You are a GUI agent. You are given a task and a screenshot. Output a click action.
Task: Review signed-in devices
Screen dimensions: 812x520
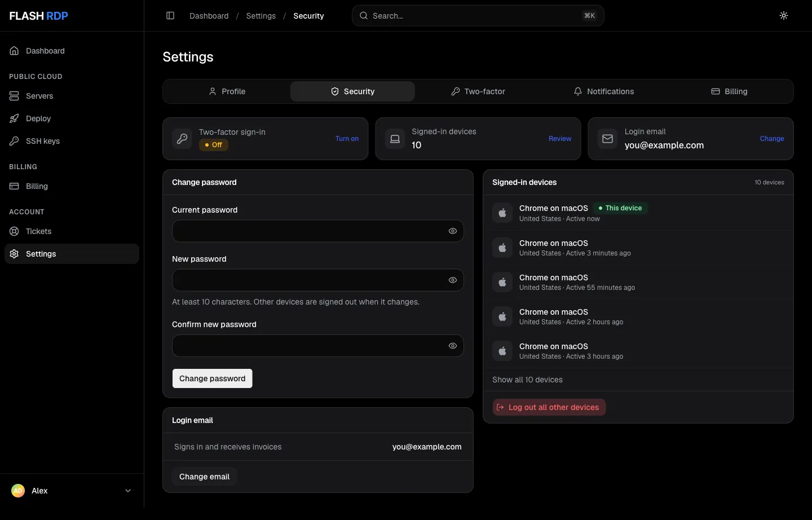pos(560,139)
